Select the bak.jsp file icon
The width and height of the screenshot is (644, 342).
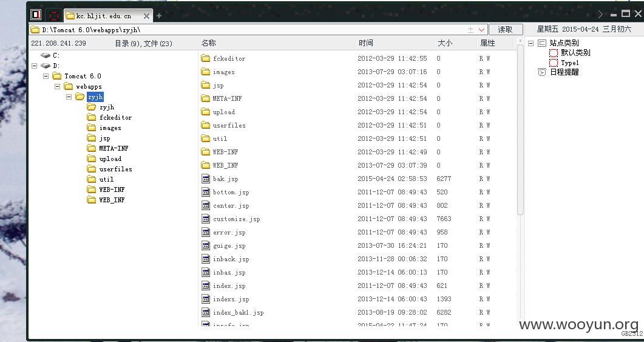click(x=206, y=179)
